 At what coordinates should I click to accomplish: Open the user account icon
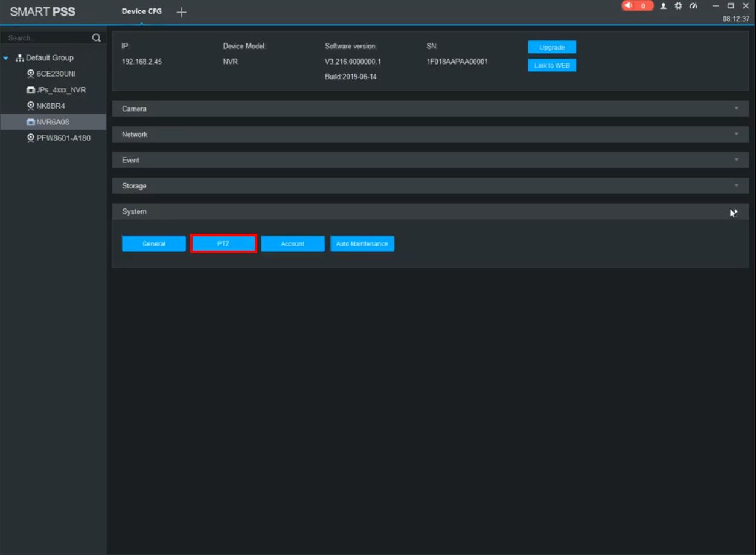coord(663,6)
